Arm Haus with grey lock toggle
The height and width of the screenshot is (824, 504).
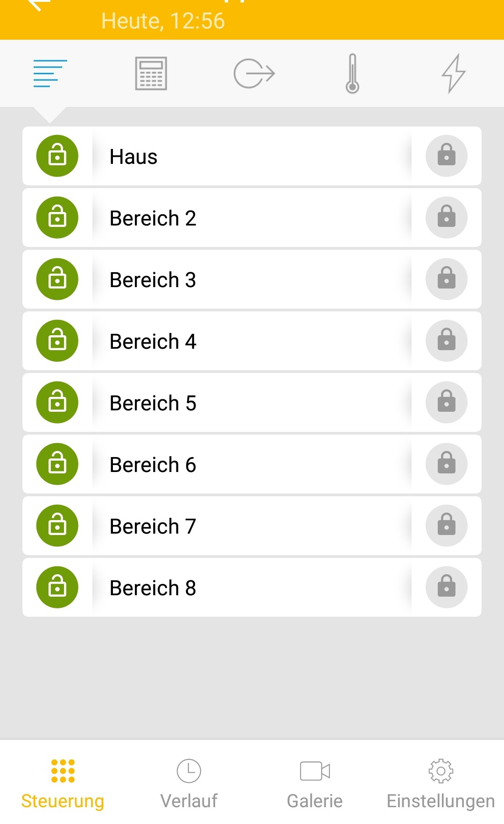tap(446, 156)
